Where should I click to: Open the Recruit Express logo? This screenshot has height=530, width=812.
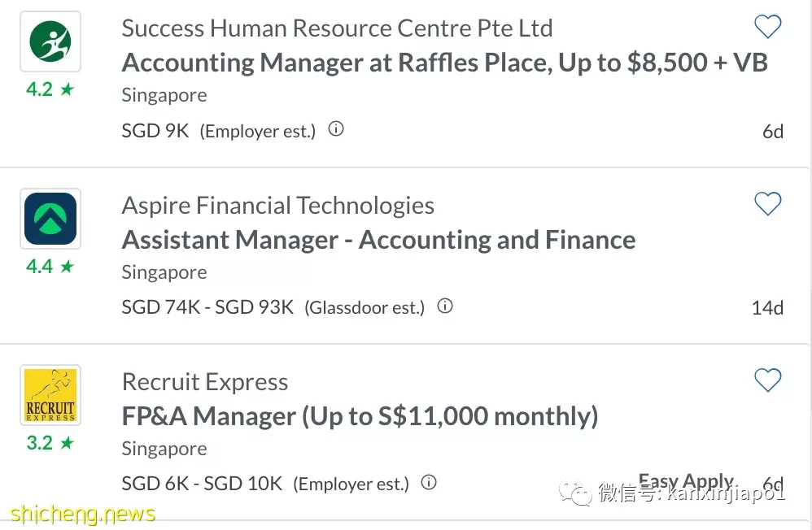coord(50,395)
